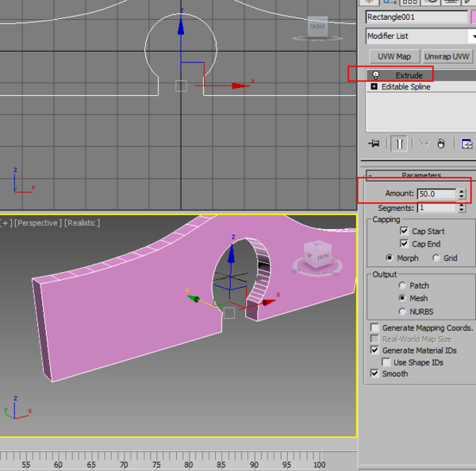Decrease Amount using spinner down arrow
This screenshot has width=476, height=471.
[462, 197]
